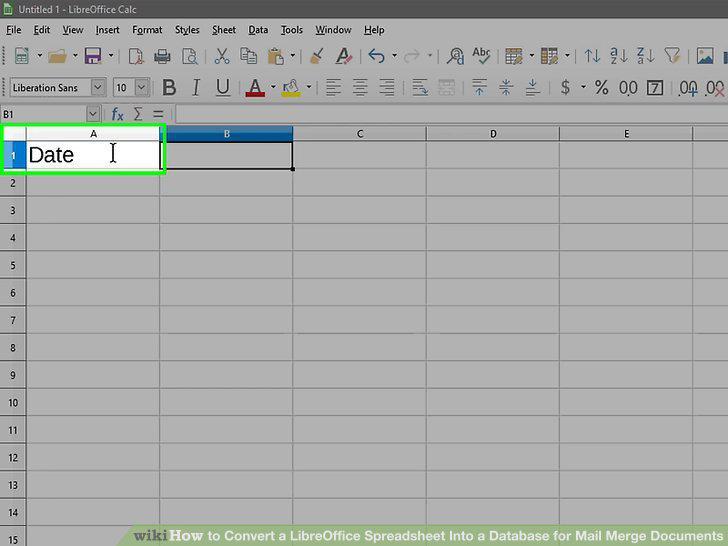This screenshot has width=728, height=546.
Task: Open the Edit menu
Action: click(x=42, y=30)
